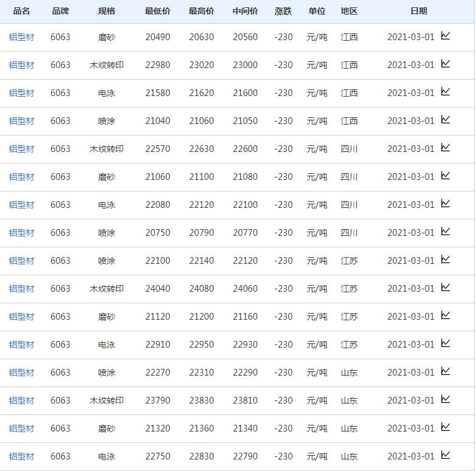Click the 品牌 column header
The width and height of the screenshot is (476, 471).
point(60,11)
